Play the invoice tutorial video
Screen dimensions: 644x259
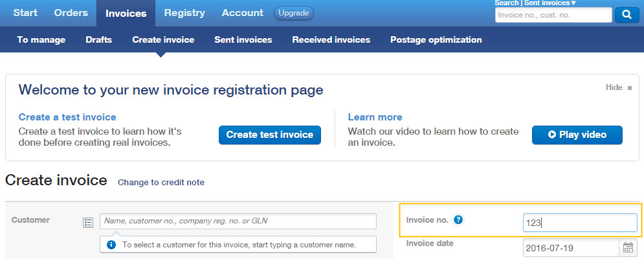[577, 135]
